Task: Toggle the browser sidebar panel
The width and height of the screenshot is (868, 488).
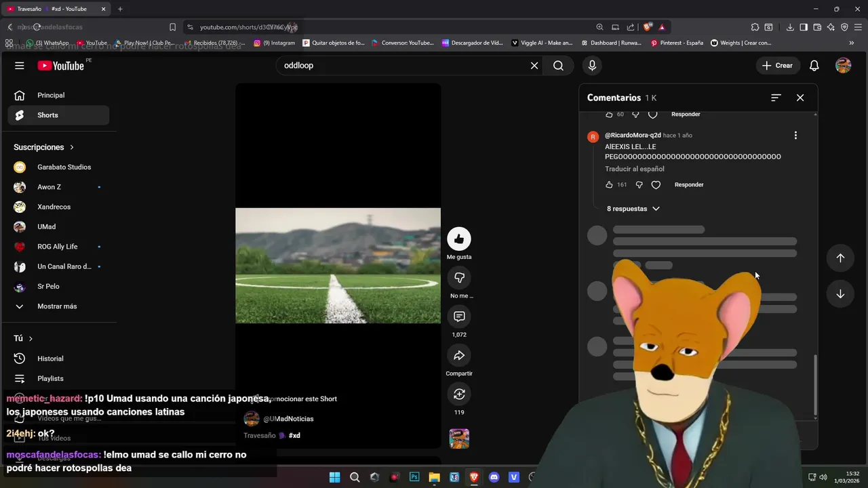Action: [804, 27]
